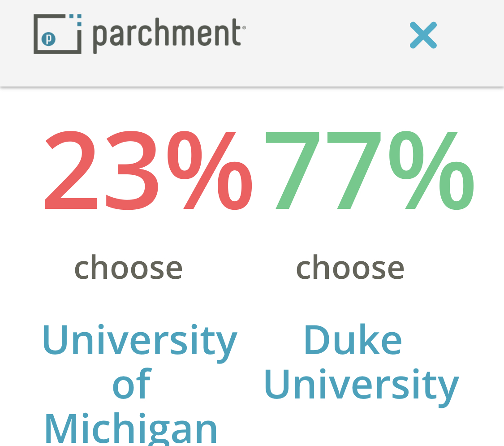Click the green percent sign after 77
Image resolution: width=504 pixels, height=446 pixels.
[x=431, y=170]
